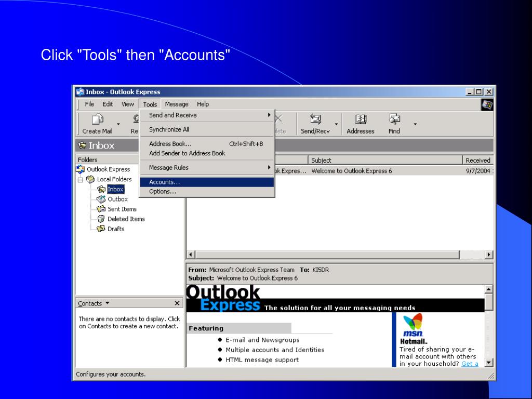532x399 pixels.
Task: Click preview pane scroll up arrow
Action: 488,289
